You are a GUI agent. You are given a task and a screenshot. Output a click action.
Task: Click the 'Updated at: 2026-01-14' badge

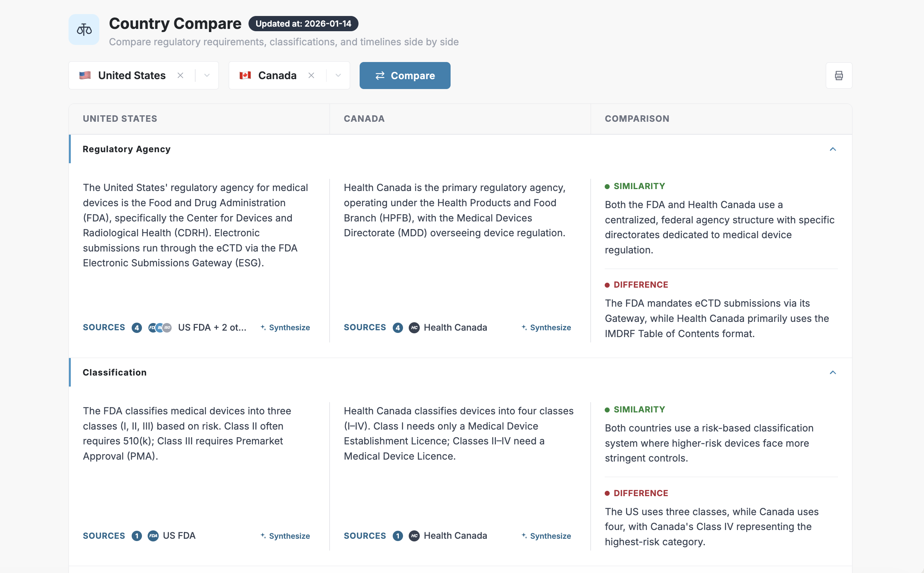[303, 24]
